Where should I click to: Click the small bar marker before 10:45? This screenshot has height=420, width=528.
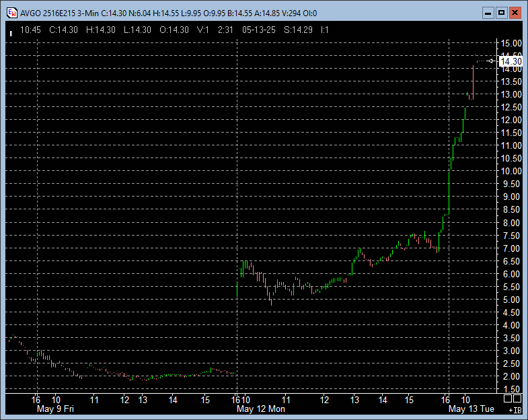tap(11, 34)
